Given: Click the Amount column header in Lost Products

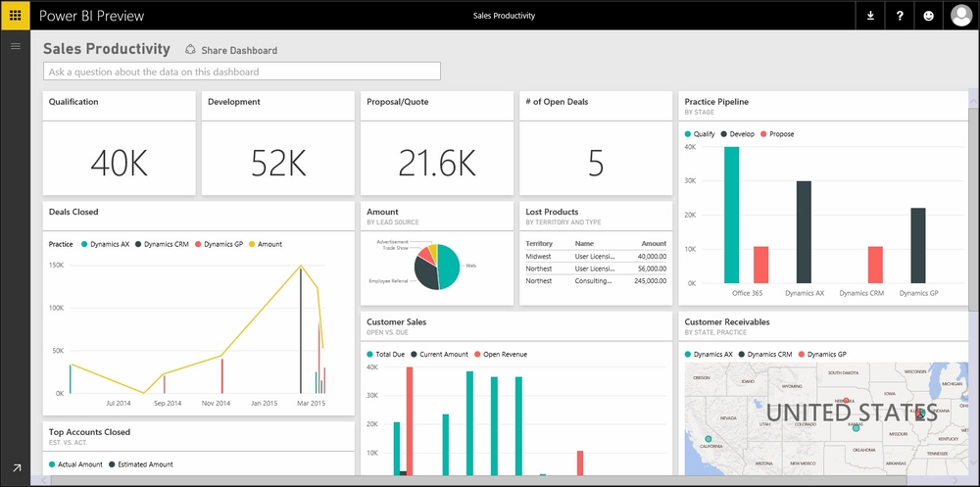Looking at the screenshot, I should pyautogui.click(x=654, y=243).
